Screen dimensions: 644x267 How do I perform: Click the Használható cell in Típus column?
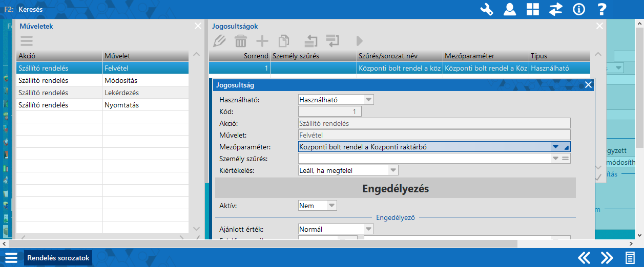559,68
